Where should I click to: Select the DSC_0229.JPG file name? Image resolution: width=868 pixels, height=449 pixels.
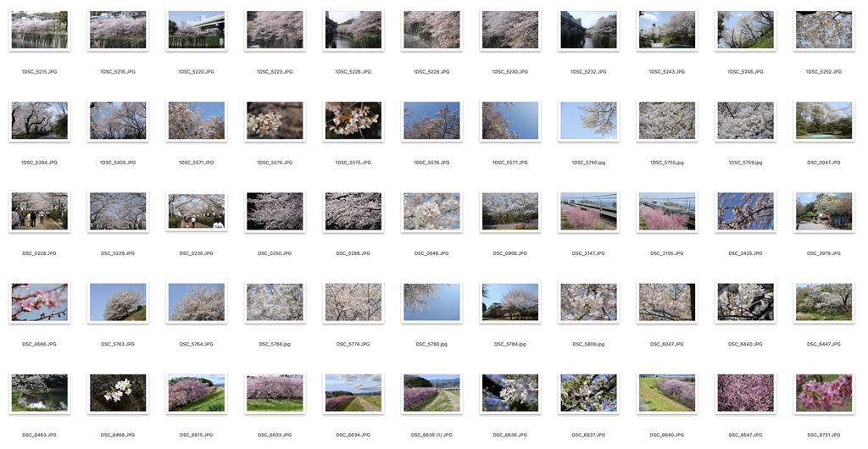point(118,253)
